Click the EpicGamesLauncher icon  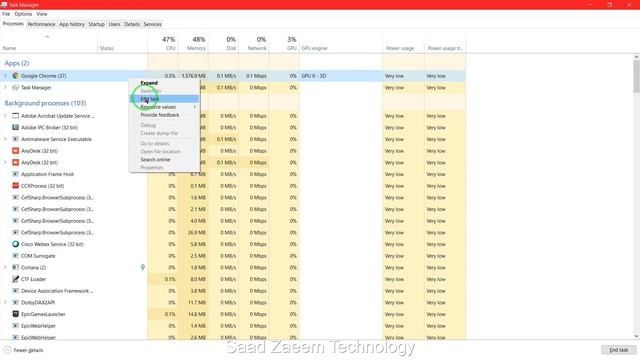[16, 314]
